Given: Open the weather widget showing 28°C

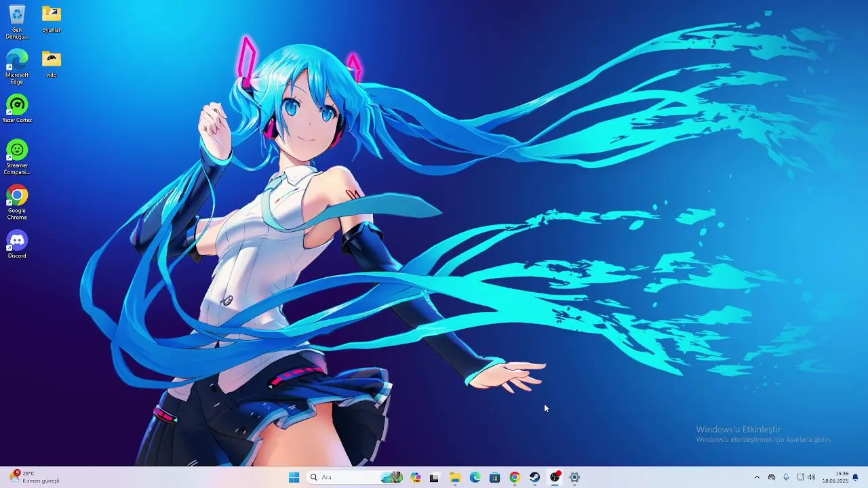Looking at the screenshot, I should point(35,477).
